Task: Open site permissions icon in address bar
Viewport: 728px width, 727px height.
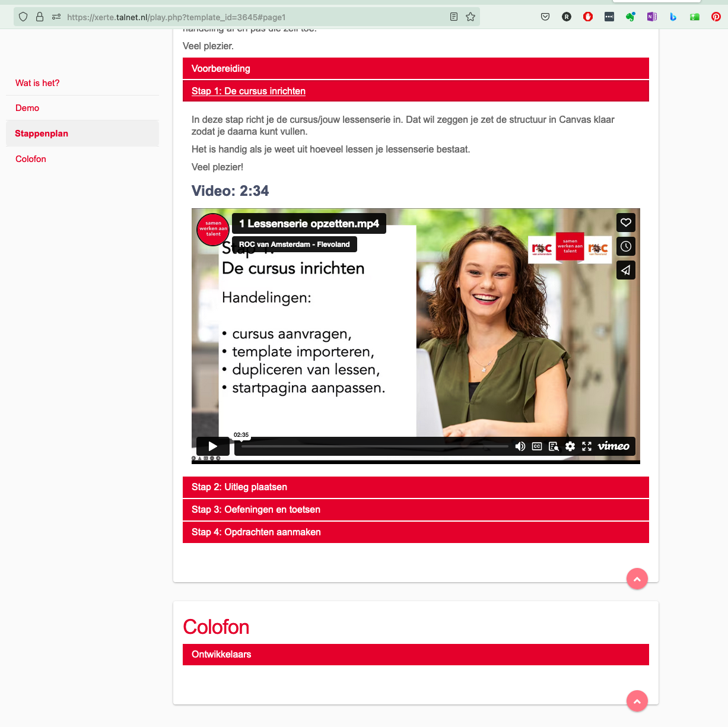Action: click(56, 17)
